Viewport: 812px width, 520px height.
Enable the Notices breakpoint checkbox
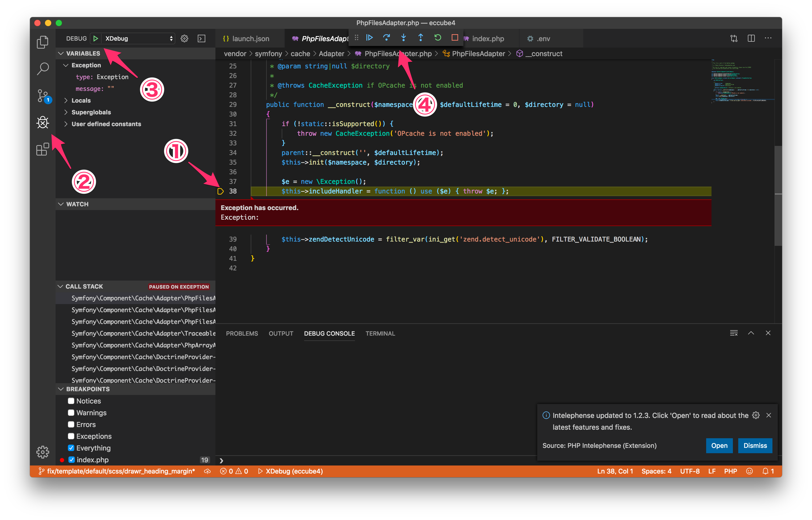(x=71, y=401)
